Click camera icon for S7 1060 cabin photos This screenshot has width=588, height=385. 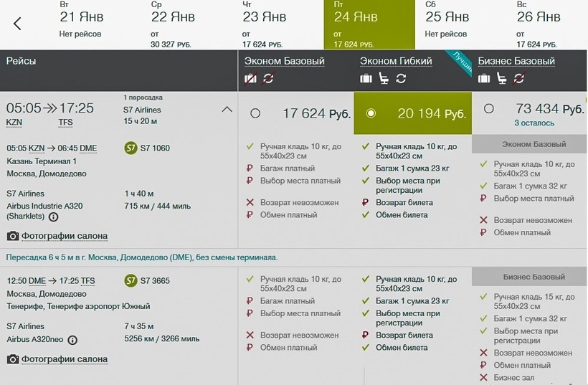[x=13, y=236]
